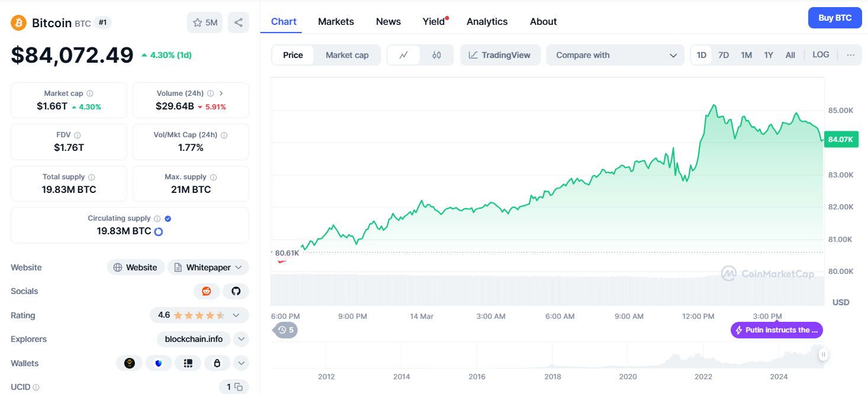The width and height of the screenshot is (868, 394).
Task: Click the arrow next to Volume (24h)
Action: [221, 93]
